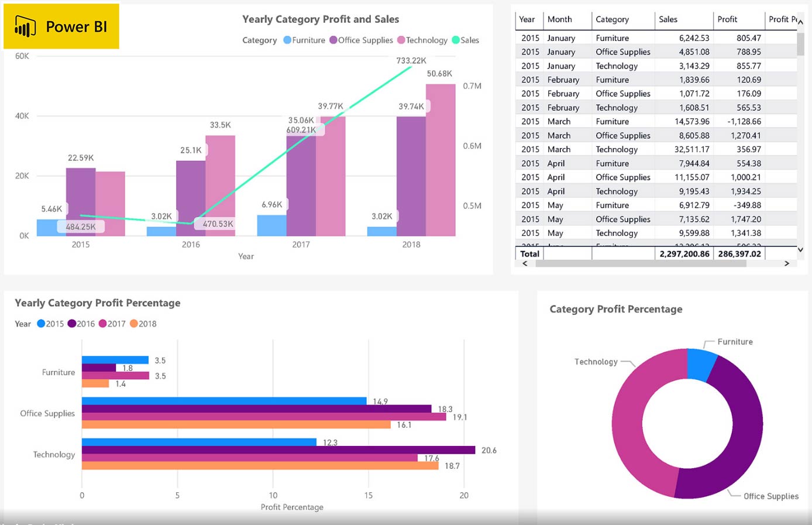Select the Technology 2016 bar showing 20.6

pyautogui.click(x=278, y=450)
